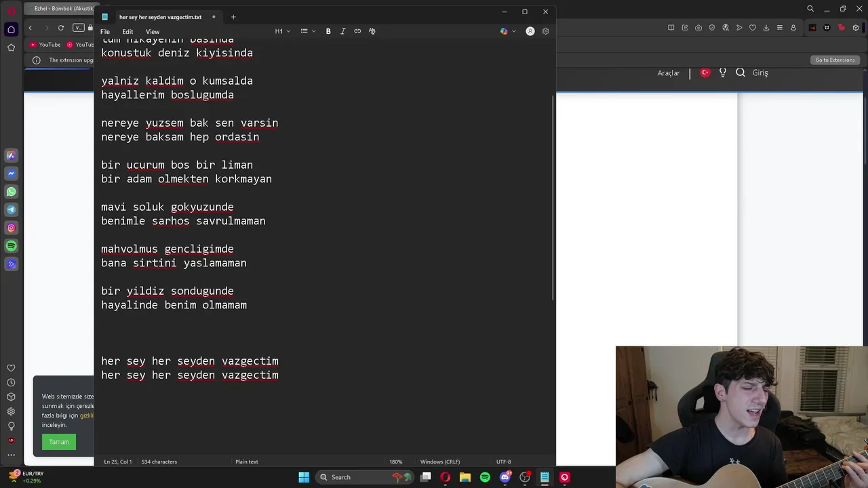The image size is (868, 488).
Task: Open the heart favorites icon in Opera sidebar
Action: [x=11, y=368]
